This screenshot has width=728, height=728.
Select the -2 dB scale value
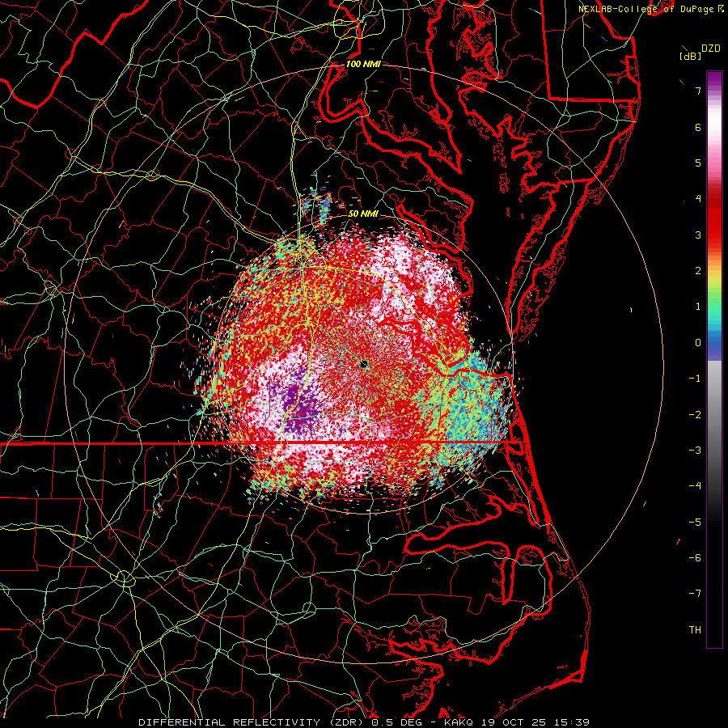[x=695, y=415]
